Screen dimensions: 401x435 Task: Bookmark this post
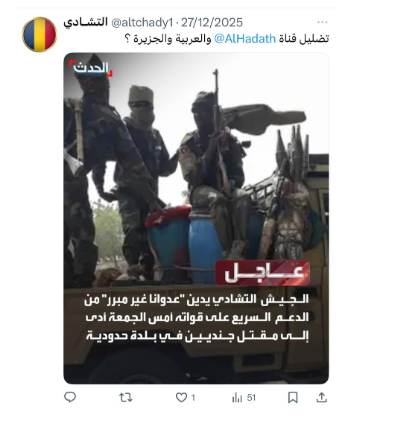tap(293, 397)
